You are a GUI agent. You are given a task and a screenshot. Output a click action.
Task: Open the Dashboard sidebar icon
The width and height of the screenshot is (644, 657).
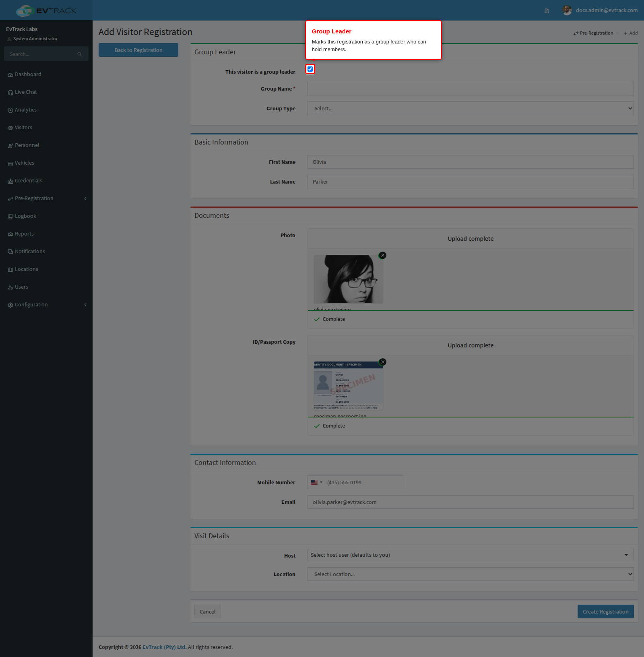tap(10, 75)
